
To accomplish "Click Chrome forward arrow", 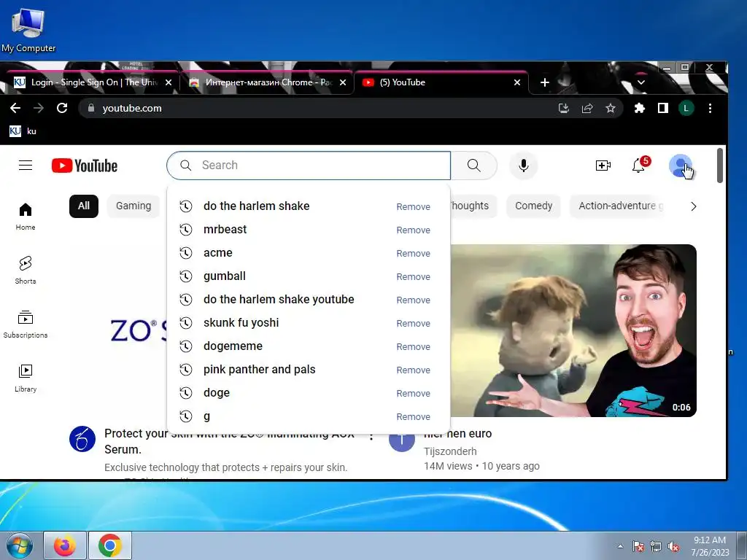I will [x=39, y=108].
